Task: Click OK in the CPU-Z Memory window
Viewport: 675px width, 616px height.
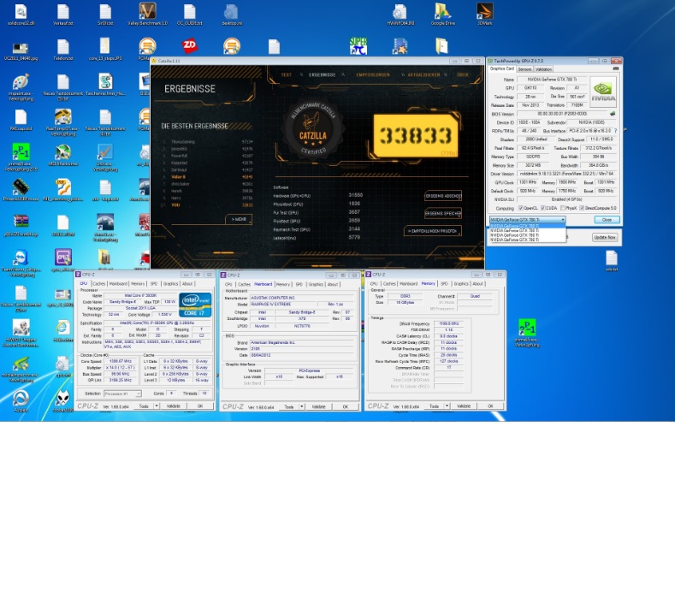Action: click(490, 406)
